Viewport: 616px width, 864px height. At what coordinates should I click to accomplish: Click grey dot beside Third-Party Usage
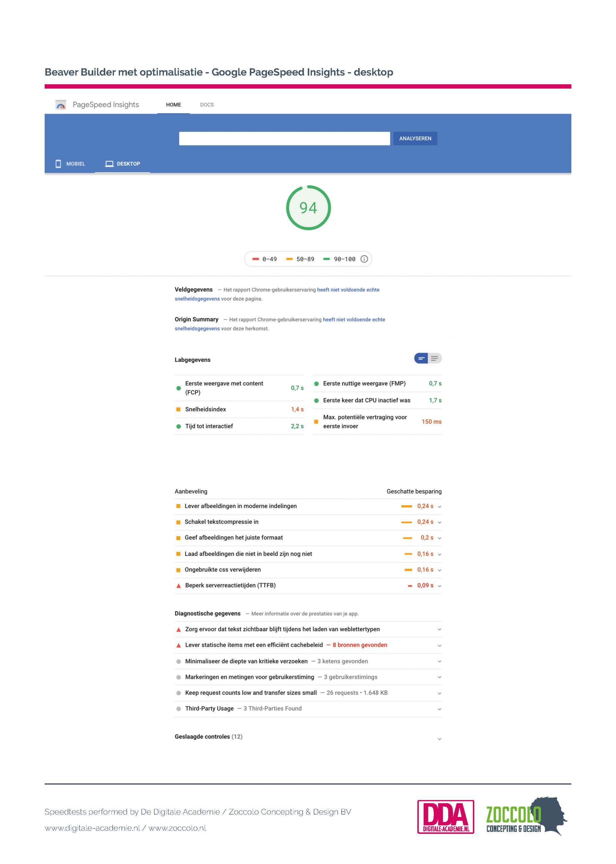click(179, 708)
